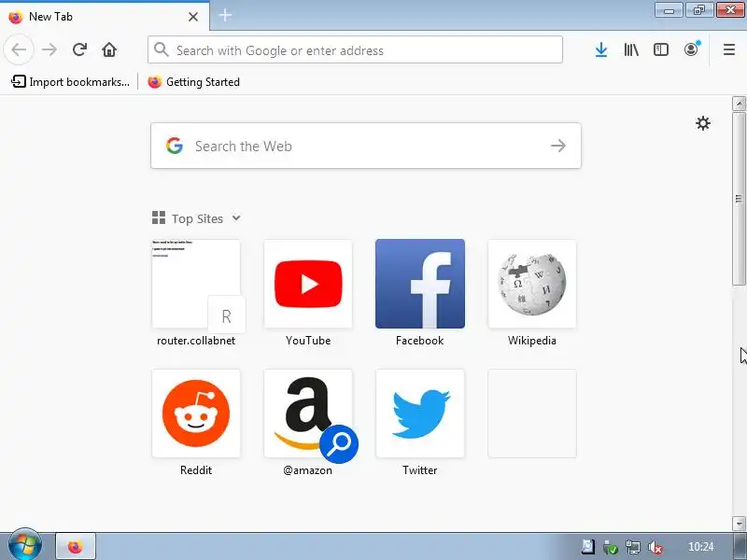Click the YouTube label text

(x=308, y=341)
